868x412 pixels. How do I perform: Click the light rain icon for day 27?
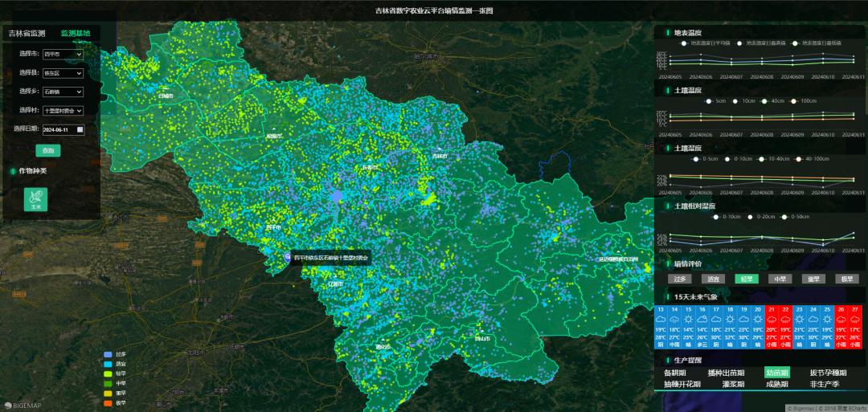(x=854, y=319)
